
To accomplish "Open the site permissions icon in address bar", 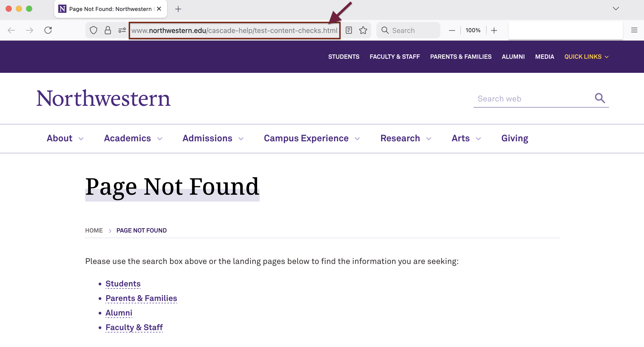I will pos(122,30).
